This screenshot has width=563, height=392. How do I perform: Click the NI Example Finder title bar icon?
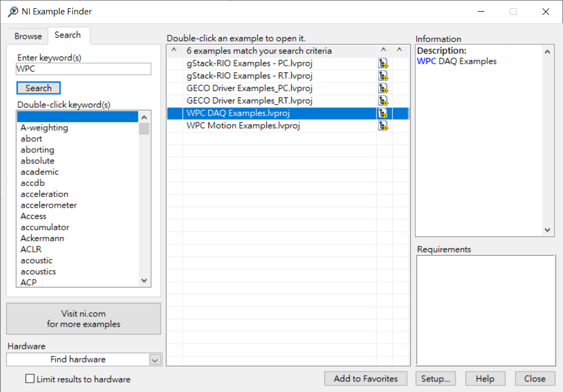(13, 12)
